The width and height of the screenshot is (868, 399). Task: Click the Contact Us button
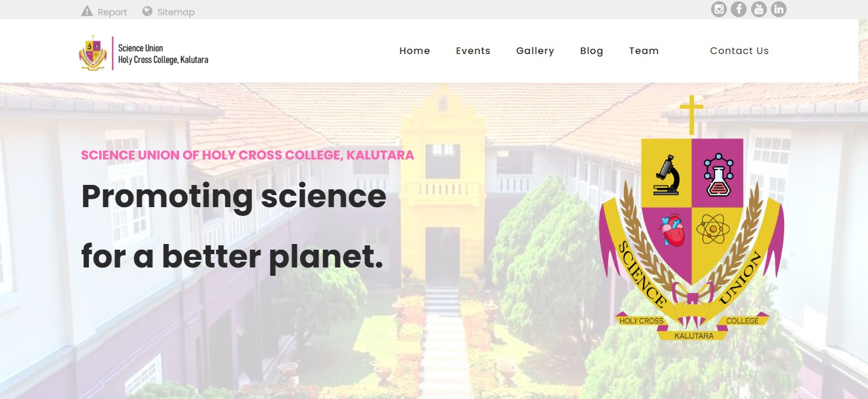point(740,51)
